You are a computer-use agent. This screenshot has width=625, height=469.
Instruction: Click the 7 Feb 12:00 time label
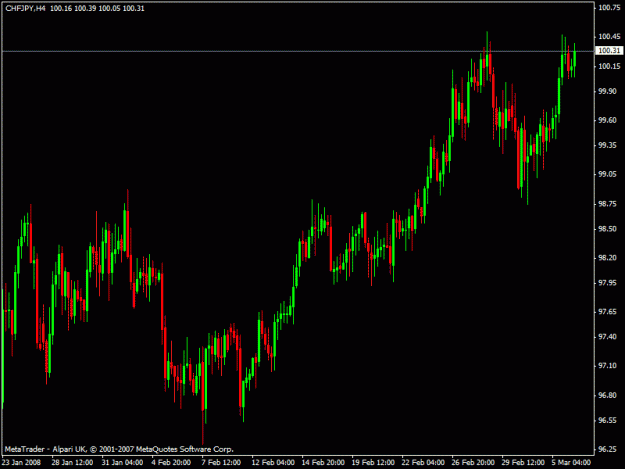[221, 462]
